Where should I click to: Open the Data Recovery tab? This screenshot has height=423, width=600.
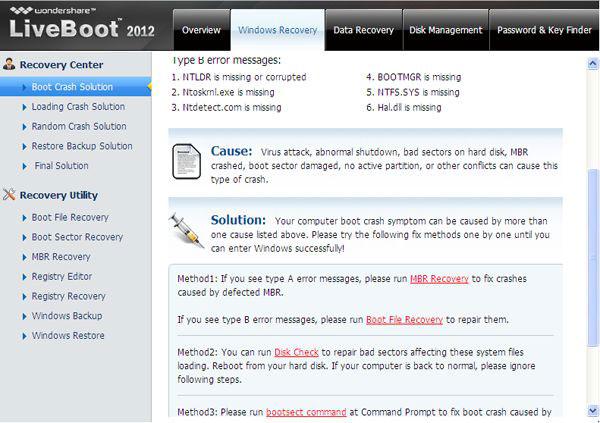tap(364, 30)
